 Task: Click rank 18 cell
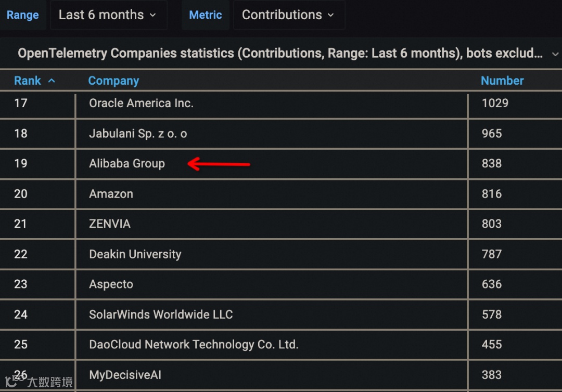tap(37, 134)
